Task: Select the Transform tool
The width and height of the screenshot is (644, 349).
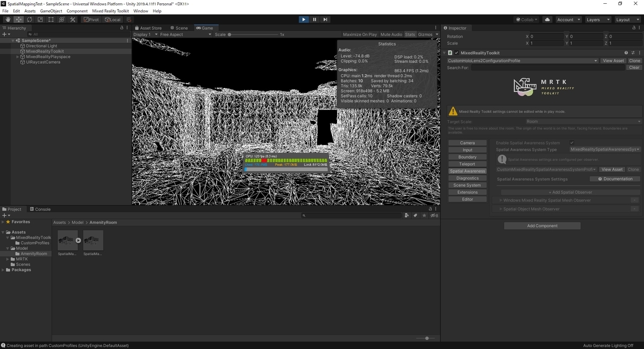Action: [x=62, y=19]
